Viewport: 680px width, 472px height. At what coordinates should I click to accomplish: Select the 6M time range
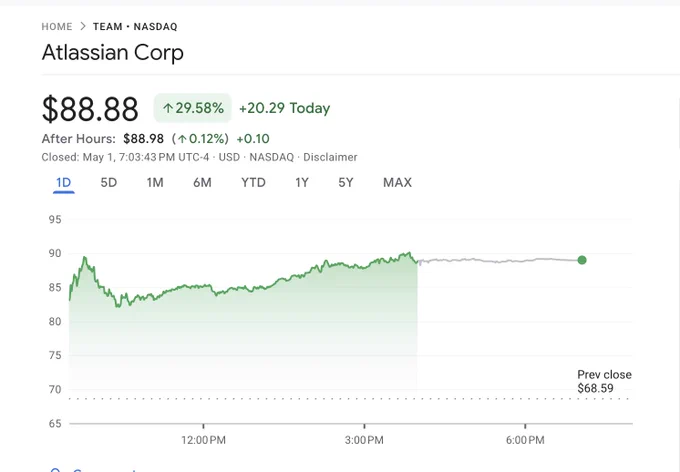(x=202, y=183)
